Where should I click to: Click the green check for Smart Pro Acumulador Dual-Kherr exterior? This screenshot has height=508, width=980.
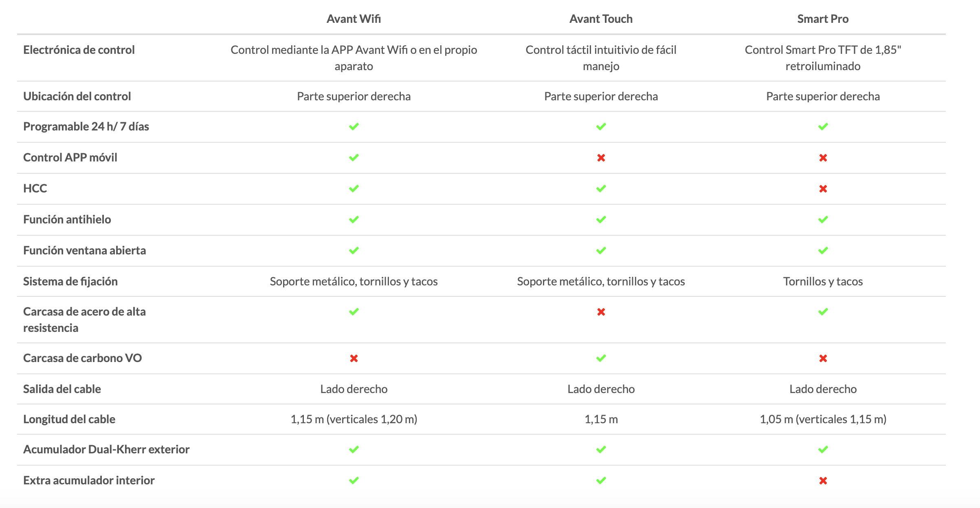click(823, 449)
